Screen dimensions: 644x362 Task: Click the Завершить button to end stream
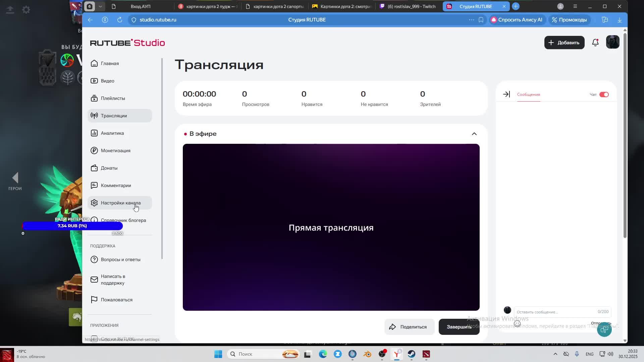click(x=459, y=326)
